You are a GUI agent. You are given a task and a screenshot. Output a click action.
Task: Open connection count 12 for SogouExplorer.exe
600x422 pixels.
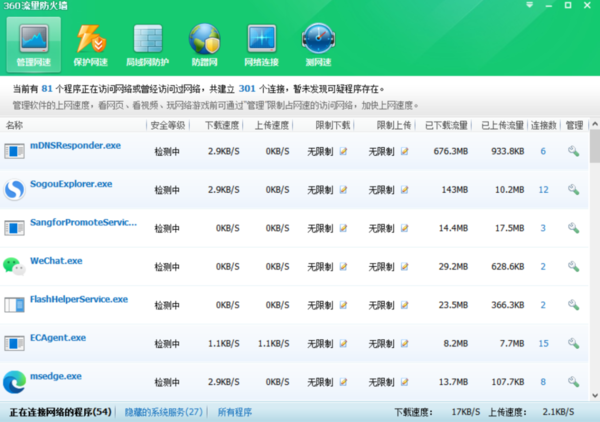point(543,189)
